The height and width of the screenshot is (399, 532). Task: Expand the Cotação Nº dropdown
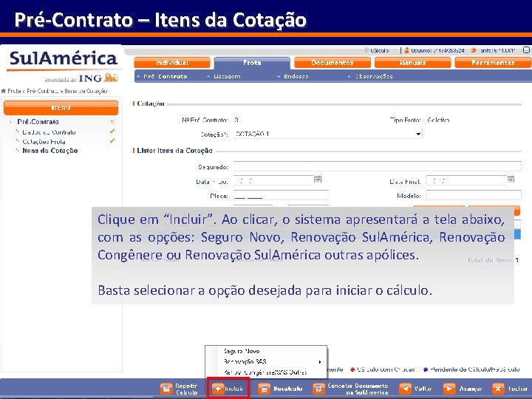click(x=418, y=134)
